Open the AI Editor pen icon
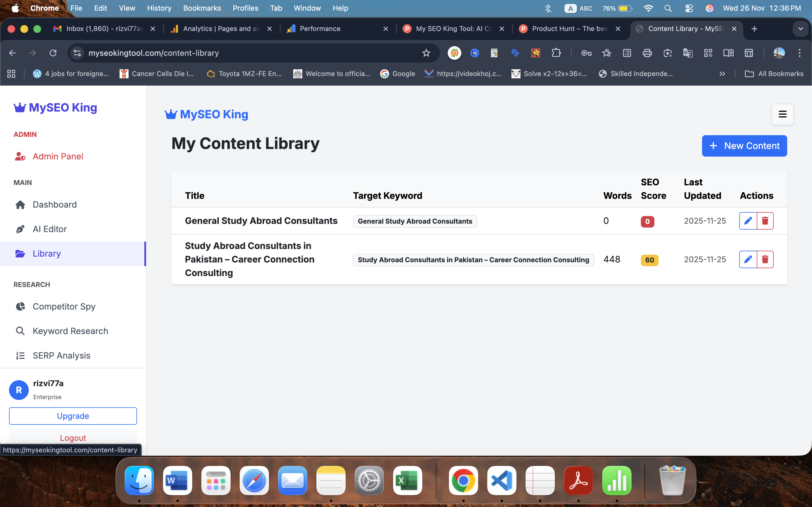This screenshot has height=507, width=812. click(21, 229)
